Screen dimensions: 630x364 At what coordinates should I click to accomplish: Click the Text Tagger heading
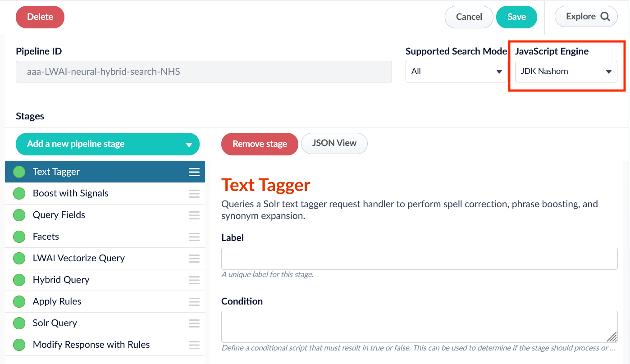click(x=266, y=185)
